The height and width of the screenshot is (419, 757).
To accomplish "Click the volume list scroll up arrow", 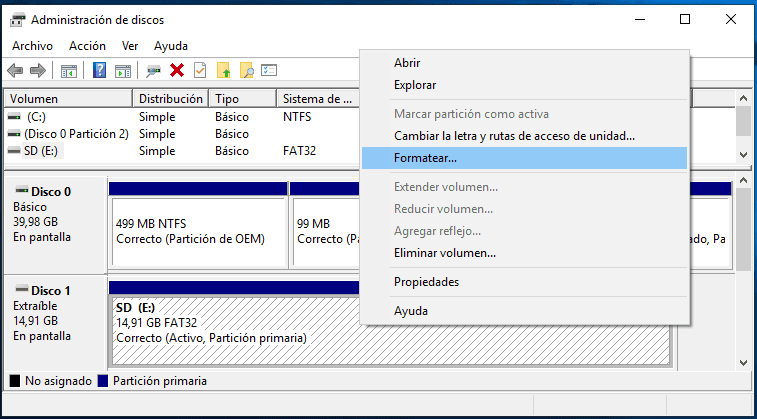I will click(x=743, y=98).
